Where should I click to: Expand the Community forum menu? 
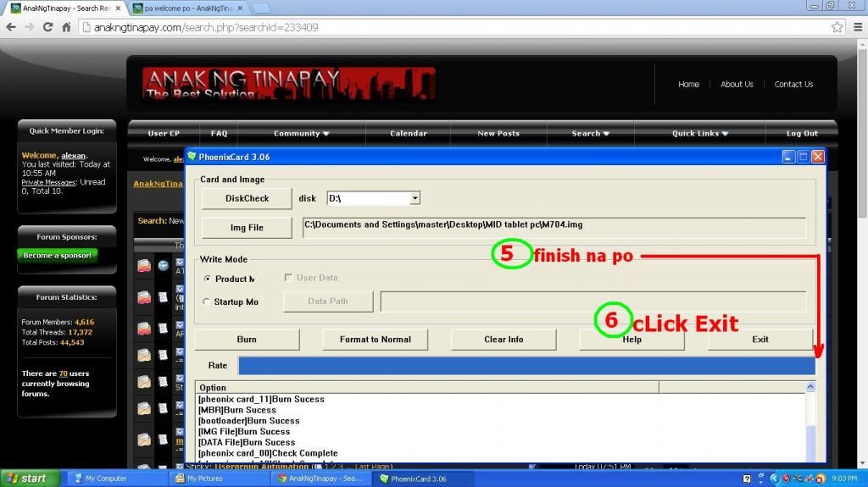click(301, 133)
